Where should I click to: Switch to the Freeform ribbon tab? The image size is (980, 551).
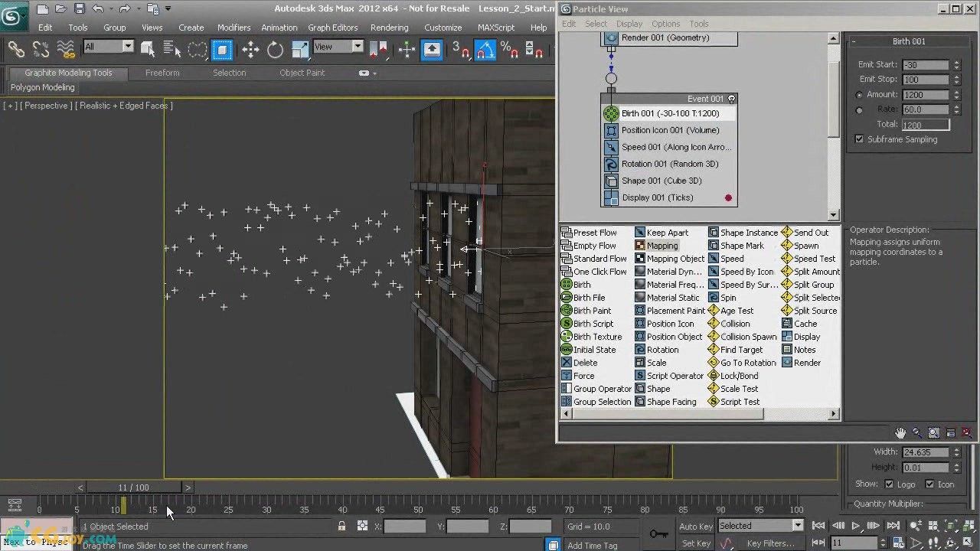pyautogui.click(x=162, y=73)
